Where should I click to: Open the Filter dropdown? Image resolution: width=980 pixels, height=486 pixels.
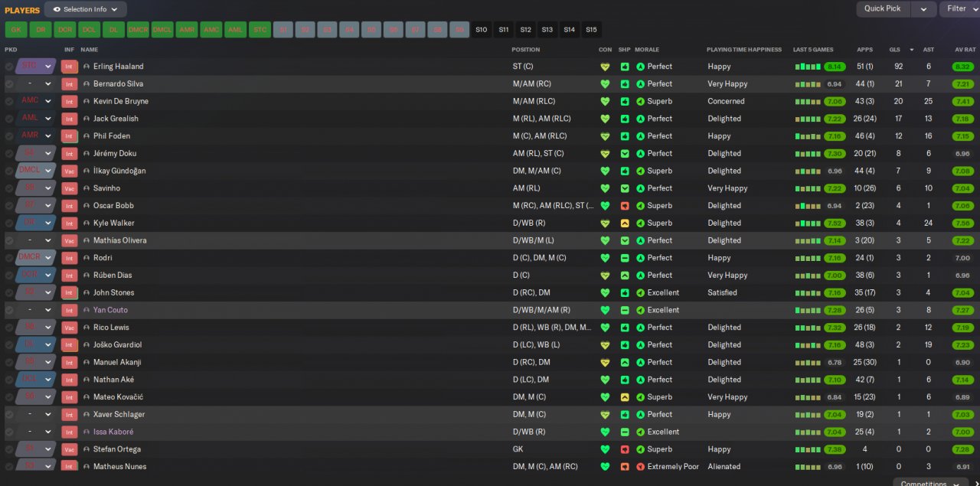click(960, 8)
